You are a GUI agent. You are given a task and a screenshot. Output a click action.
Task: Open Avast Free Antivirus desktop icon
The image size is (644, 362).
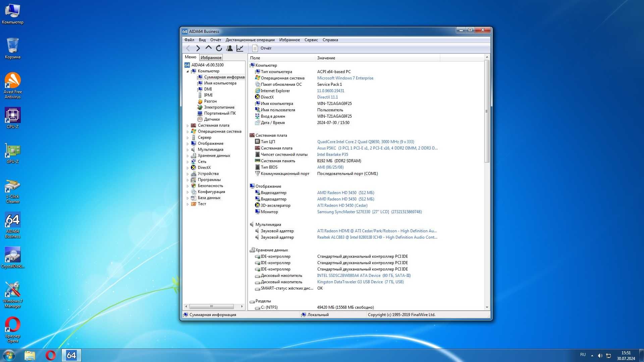tap(12, 85)
